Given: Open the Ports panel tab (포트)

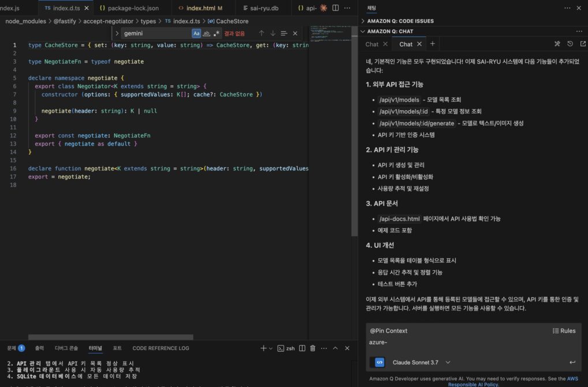Looking at the screenshot, I should [117, 348].
